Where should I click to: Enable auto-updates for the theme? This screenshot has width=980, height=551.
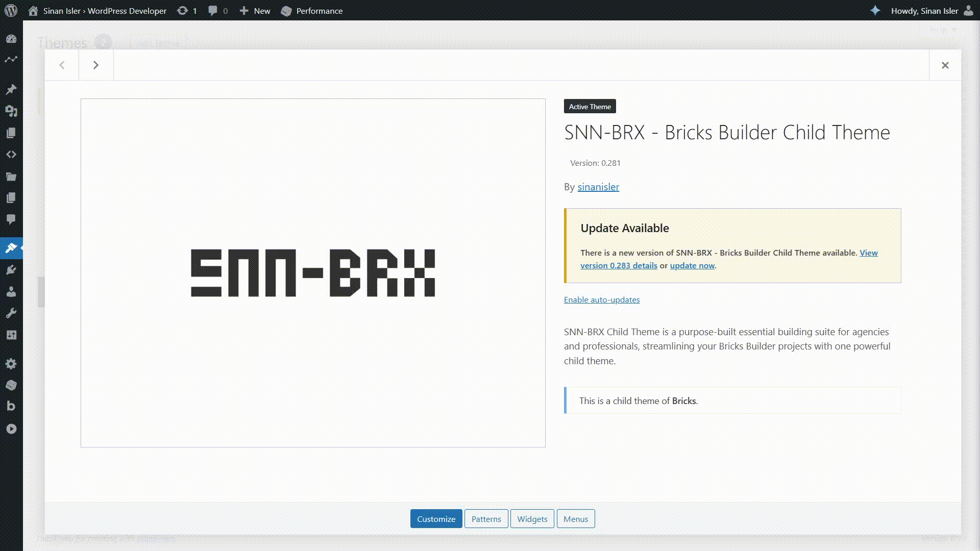(x=601, y=300)
